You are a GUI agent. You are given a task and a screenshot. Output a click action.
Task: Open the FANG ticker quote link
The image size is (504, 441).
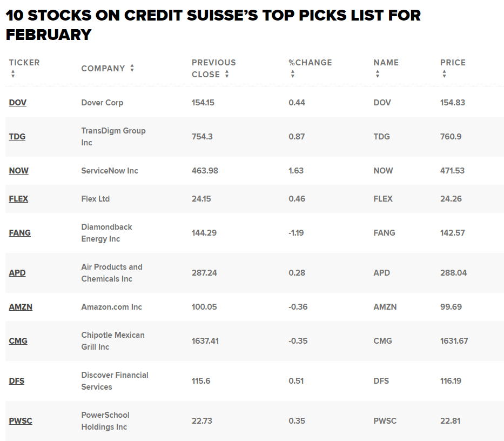[20, 232]
